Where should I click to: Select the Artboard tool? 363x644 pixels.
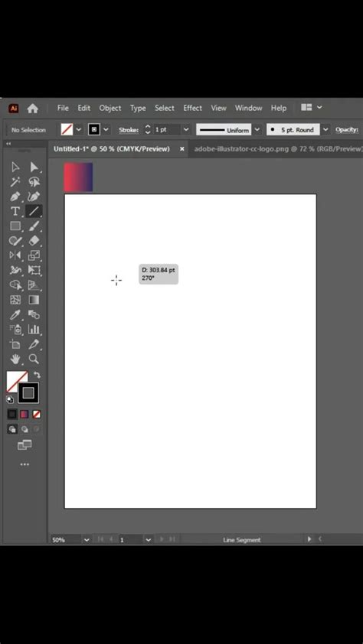[x=15, y=344]
